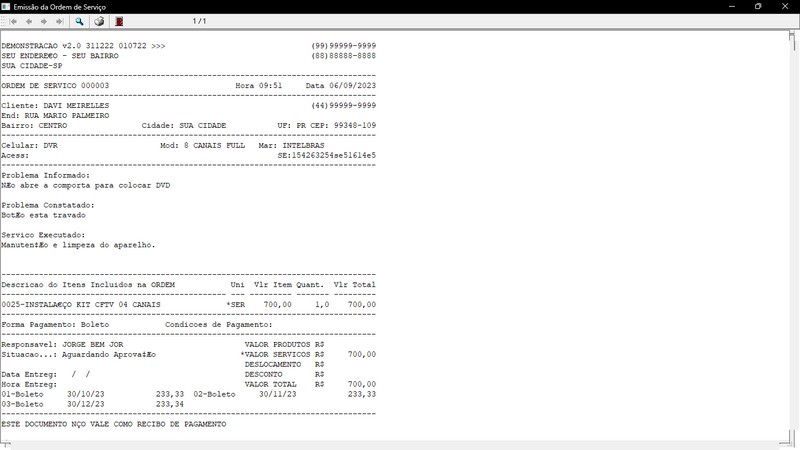Click VALOR TOTAL R$ label
800x450 pixels.
coord(284,384)
